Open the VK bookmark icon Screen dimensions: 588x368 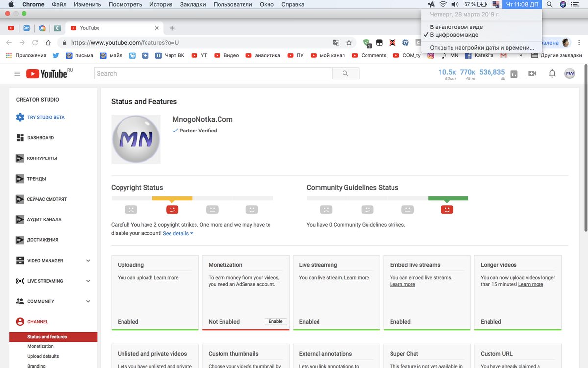[x=146, y=55]
